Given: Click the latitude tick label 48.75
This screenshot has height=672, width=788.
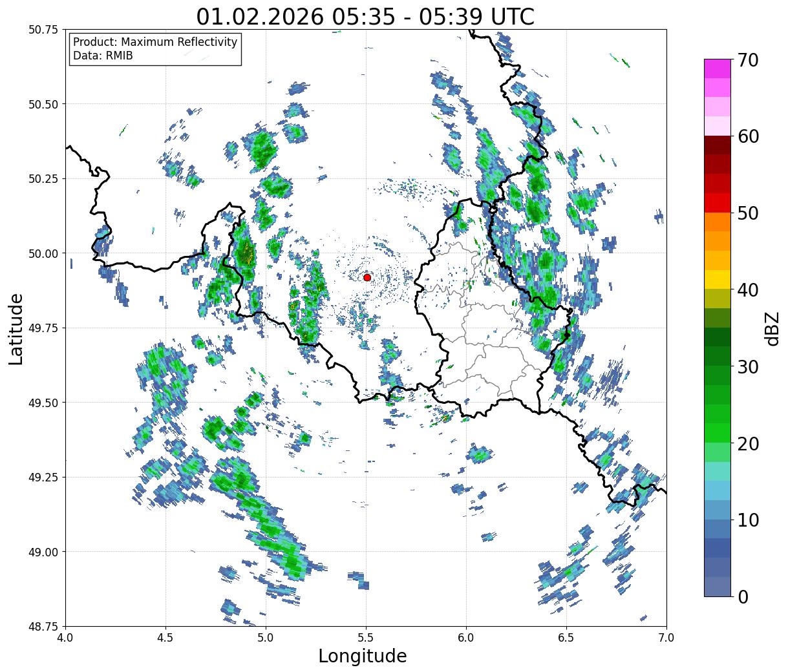Looking at the screenshot, I should (43, 626).
